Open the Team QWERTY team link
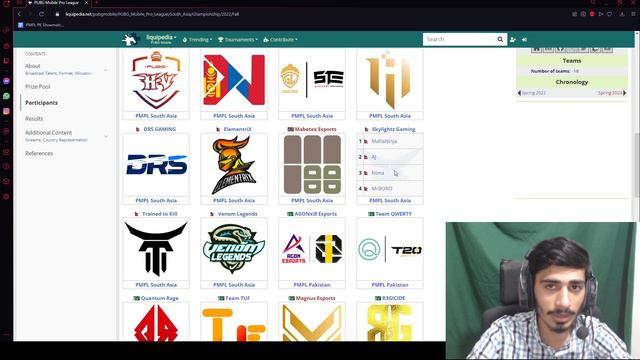Image resolution: width=640 pixels, height=360 pixels. coord(393,214)
